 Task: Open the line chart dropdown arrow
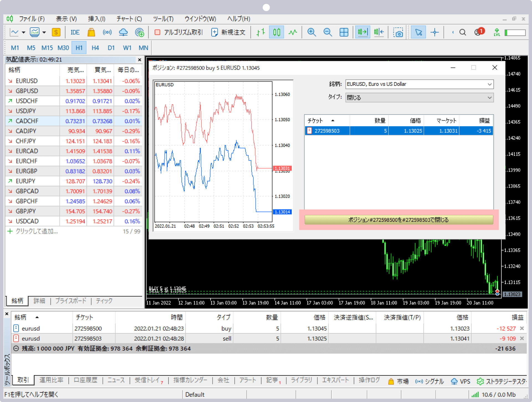click(x=24, y=32)
